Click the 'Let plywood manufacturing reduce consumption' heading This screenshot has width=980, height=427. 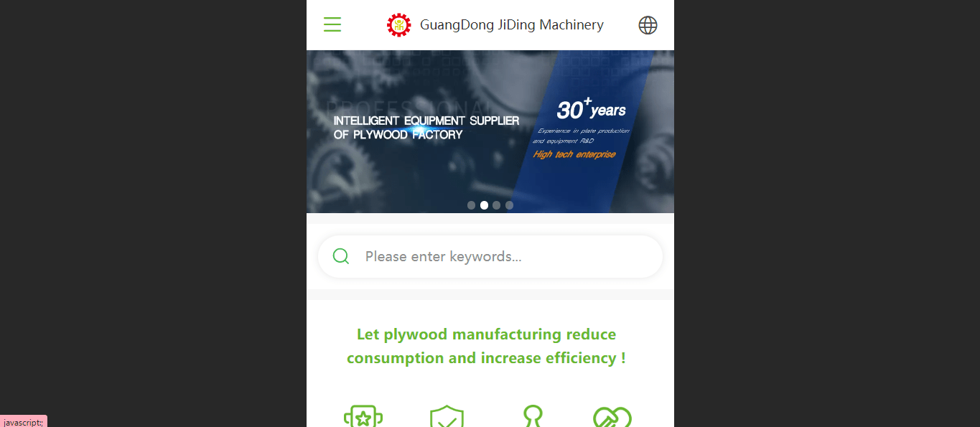pyautogui.click(x=486, y=346)
